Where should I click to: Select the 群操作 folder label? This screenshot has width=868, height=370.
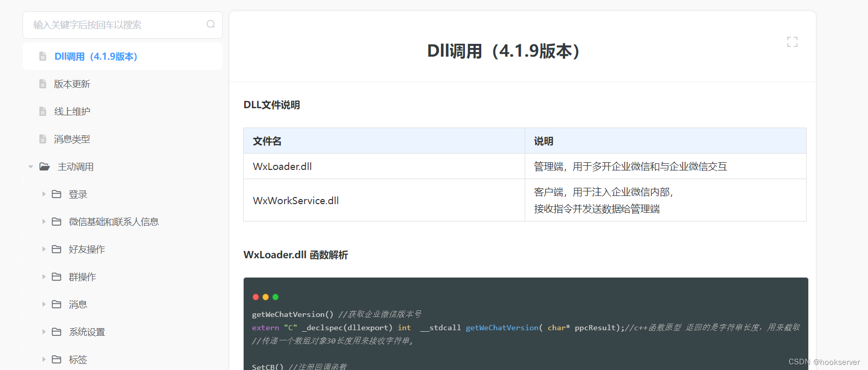coord(82,277)
